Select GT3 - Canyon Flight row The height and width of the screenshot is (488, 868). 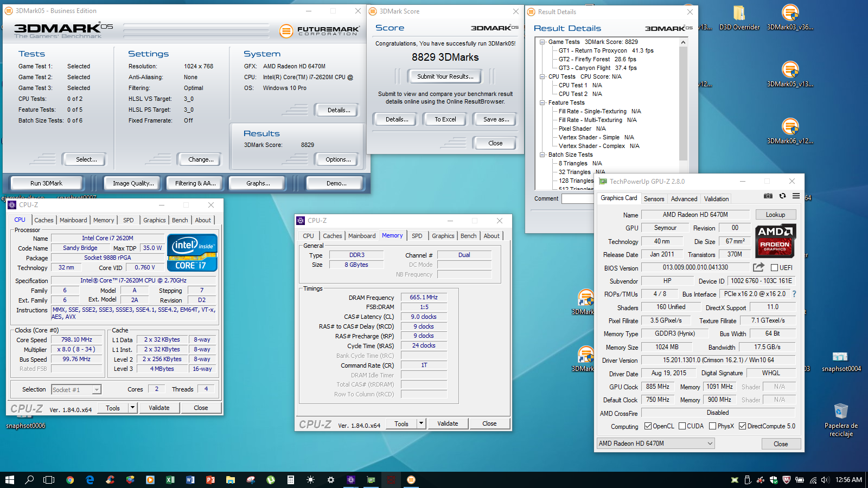pos(597,68)
